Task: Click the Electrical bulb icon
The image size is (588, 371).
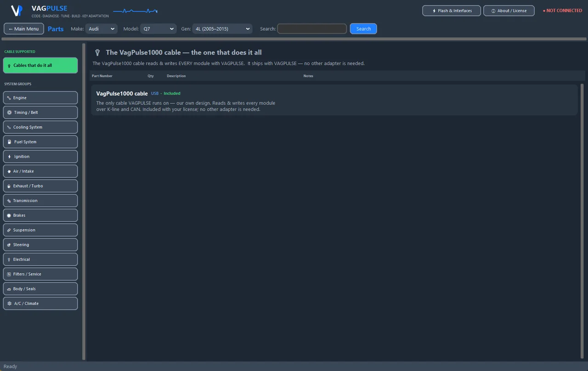Action: 9,259
